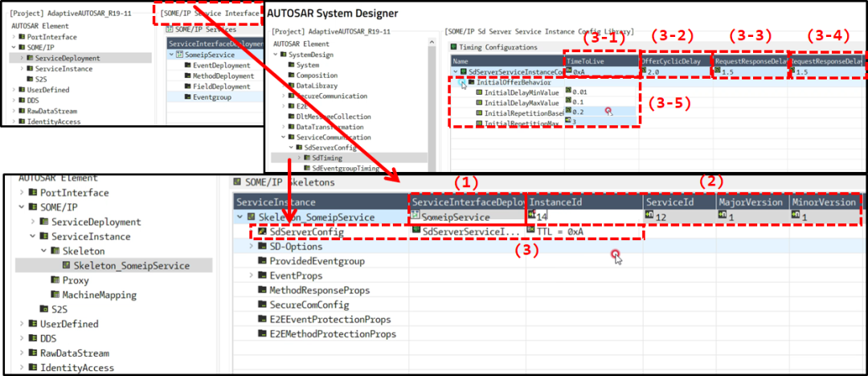Click the InitialOfferBehavior folder icon
The height and width of the screenshot is (376, 868).
point(472,82)
